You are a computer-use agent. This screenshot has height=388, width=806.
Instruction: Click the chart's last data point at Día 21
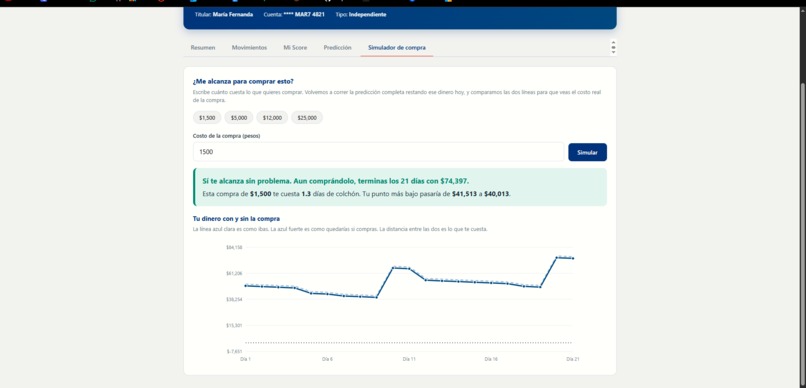(573, 258)
